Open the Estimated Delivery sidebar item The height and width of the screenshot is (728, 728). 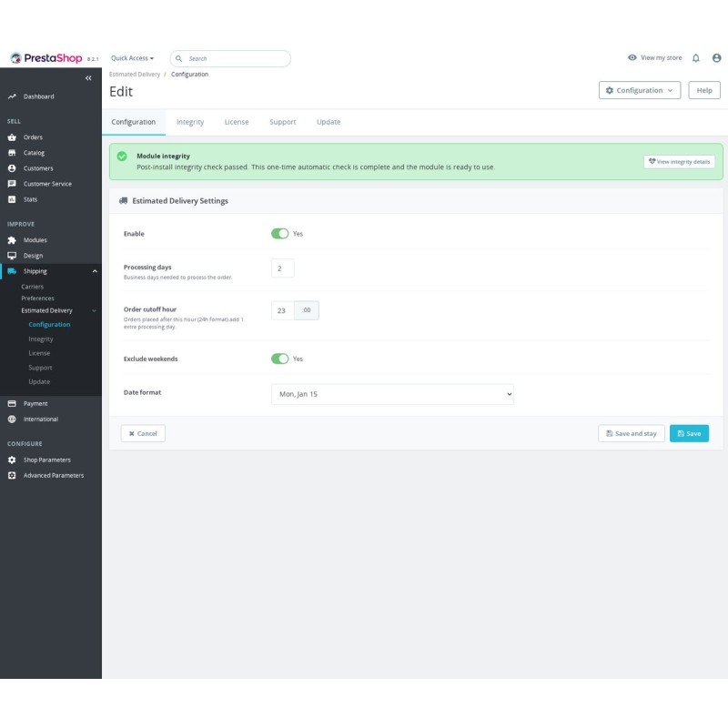pyautogui.click(x=47, y=310)
